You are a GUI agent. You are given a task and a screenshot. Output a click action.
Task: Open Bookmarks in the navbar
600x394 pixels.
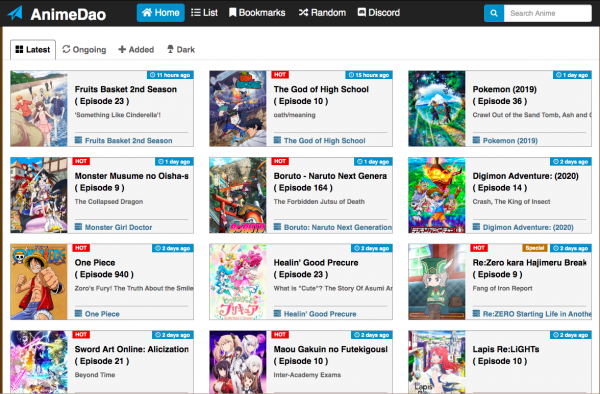click(x=257, y=13)
